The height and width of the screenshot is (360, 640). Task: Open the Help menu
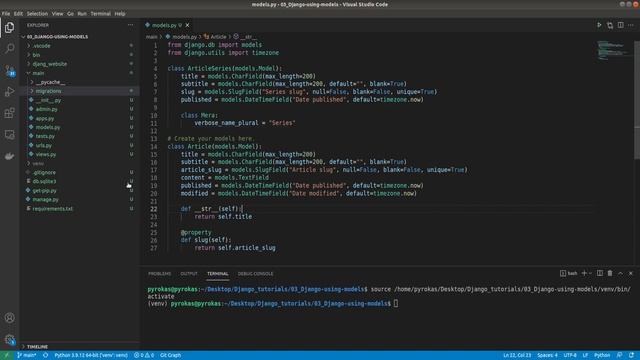point(120,13)
